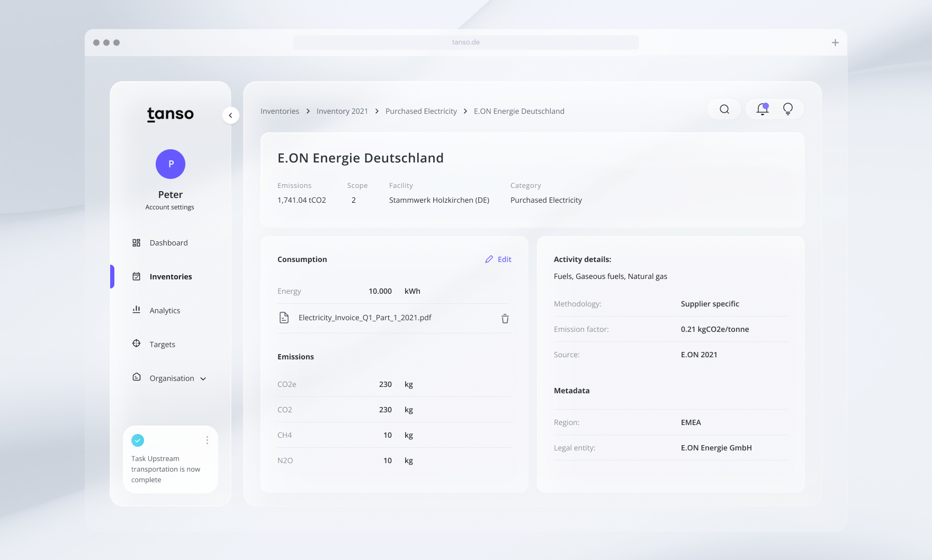Click Peter's purple P avatar
932x560 pixels.
[x=171, y=164]
